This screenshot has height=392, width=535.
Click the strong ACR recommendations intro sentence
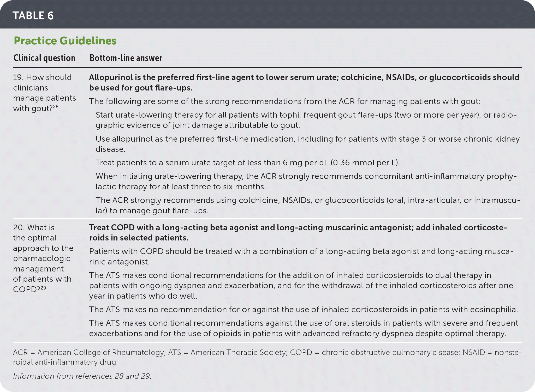284,101
